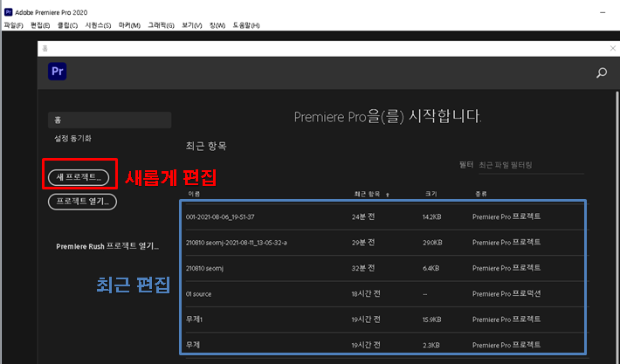Viewport: 620px width, 364px height.
Task: Click the Premiere Pro logo icon
Action: [x=58, y=71]
